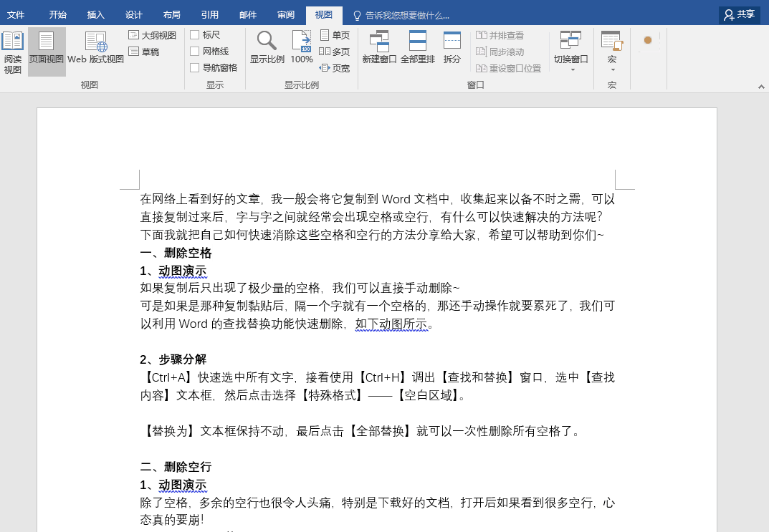Click the Share button (共享)
769x532 pixels.
[x=739, y=15]
